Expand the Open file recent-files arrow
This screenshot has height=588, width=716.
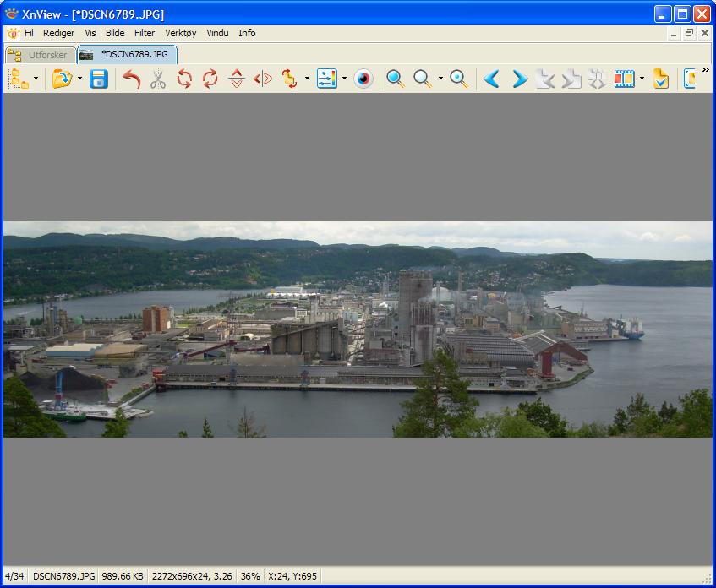point(80,79)
